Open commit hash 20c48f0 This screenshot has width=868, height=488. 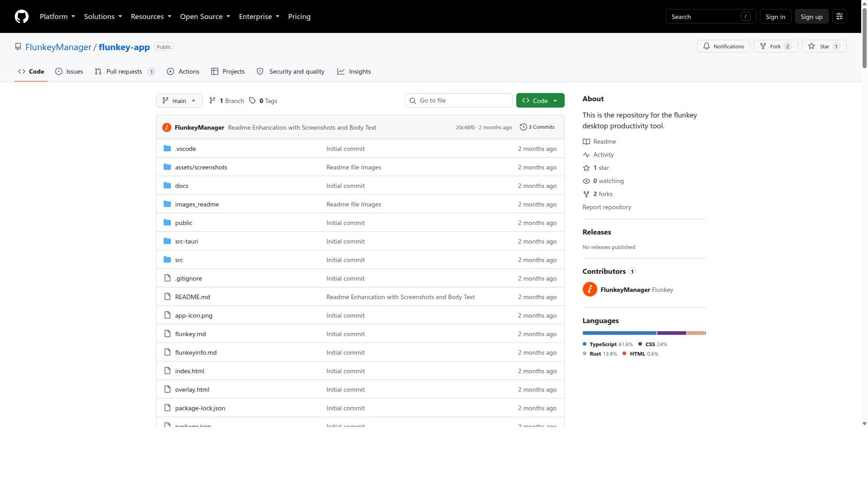465,128
